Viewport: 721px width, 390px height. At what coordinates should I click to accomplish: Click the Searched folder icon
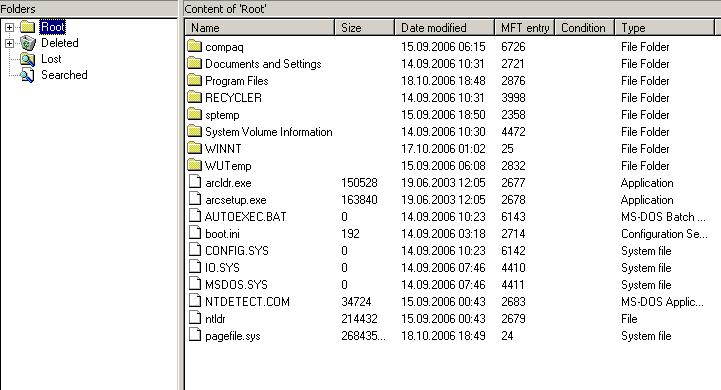tap(28, 75)
